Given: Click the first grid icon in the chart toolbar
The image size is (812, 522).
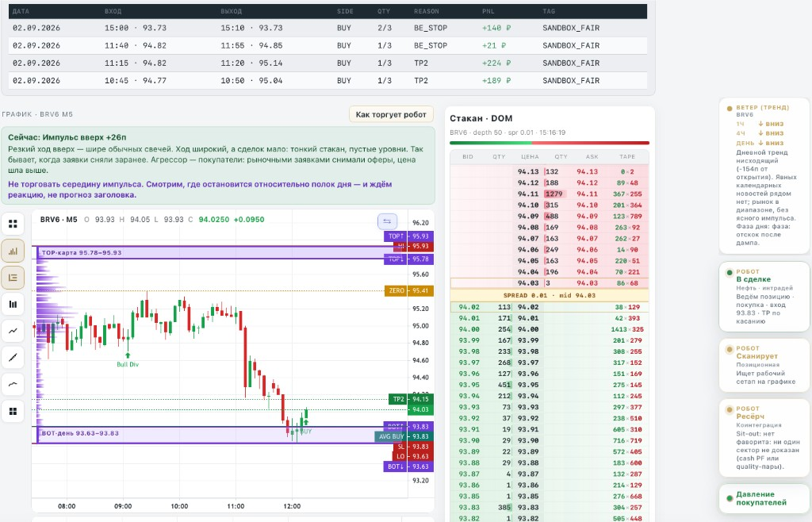Looking at the screenshot, I should (13, 224).
